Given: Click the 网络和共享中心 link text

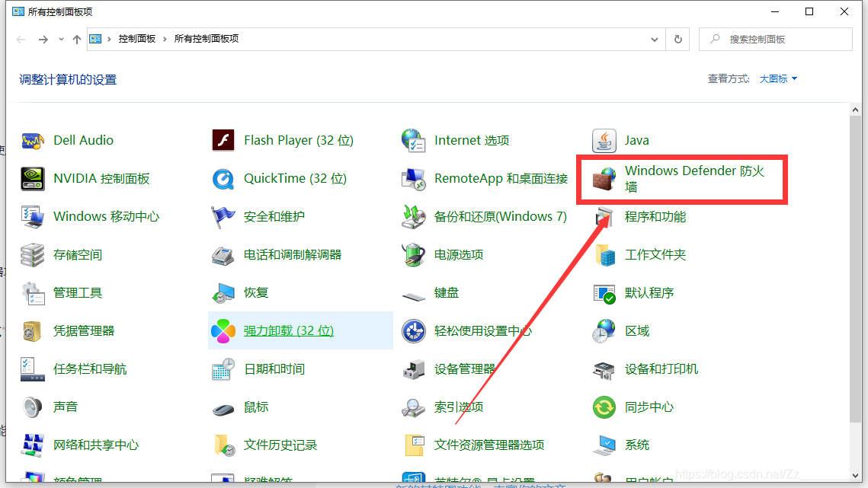Looking at the screenshot, I should coord(96,445).
